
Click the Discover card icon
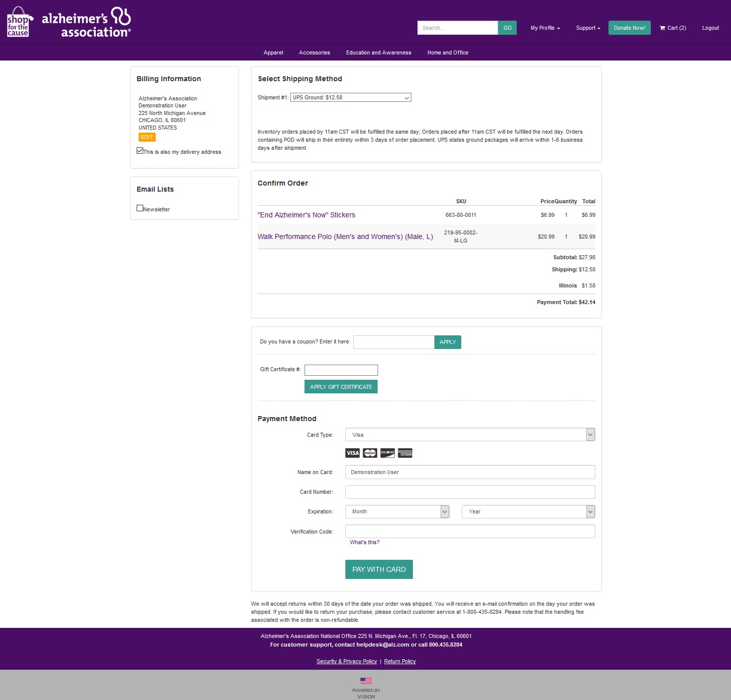387,453
